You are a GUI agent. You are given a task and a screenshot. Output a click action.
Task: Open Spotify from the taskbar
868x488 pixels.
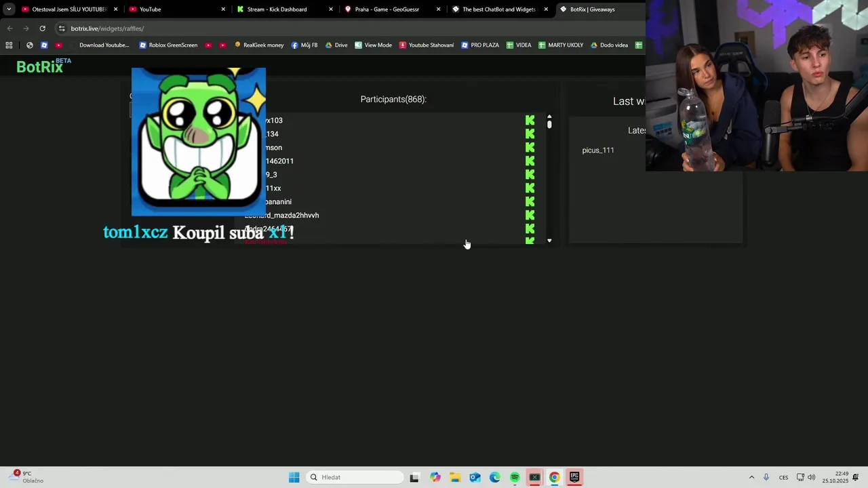click(515, 477)
